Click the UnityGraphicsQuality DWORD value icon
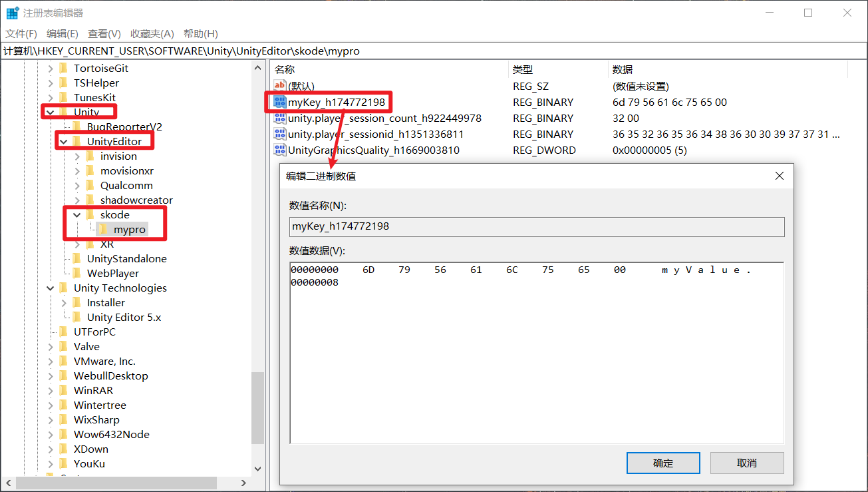This screenshot has height=492, width=868. (280, 150)
